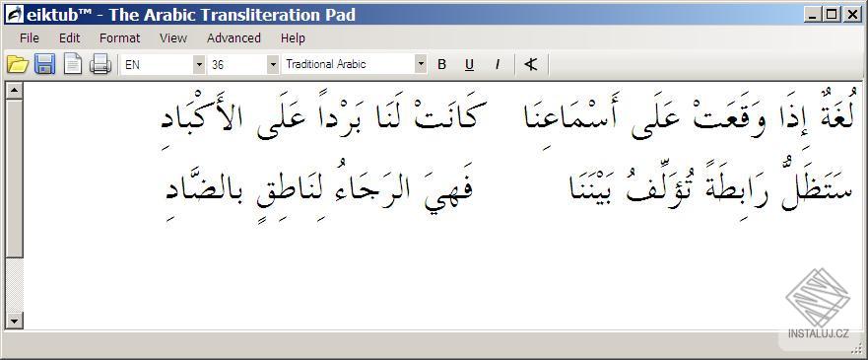Image resolution: width=868 pixels, height=360 pixels.
Task: Expand the Traditional Arabic font dropdown arrow
Action: pyautogui.click(x=422, y=64)
